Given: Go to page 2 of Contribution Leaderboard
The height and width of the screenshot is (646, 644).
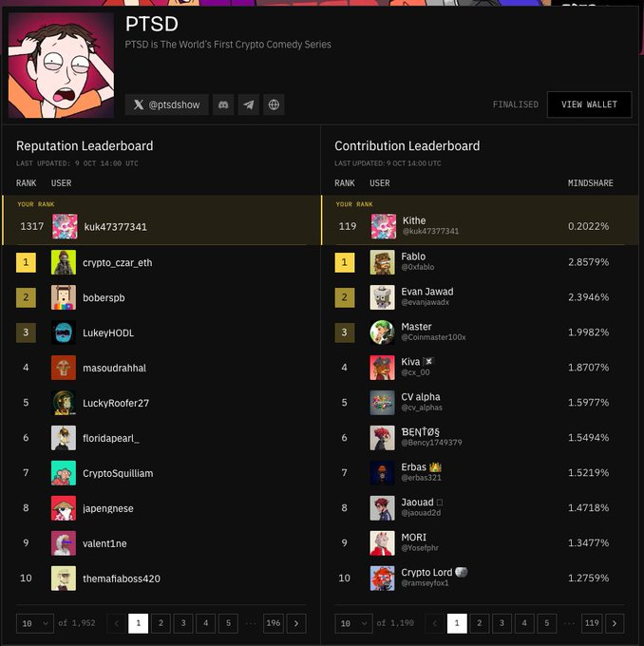Looking at the screenshot, I should (479, 623).
